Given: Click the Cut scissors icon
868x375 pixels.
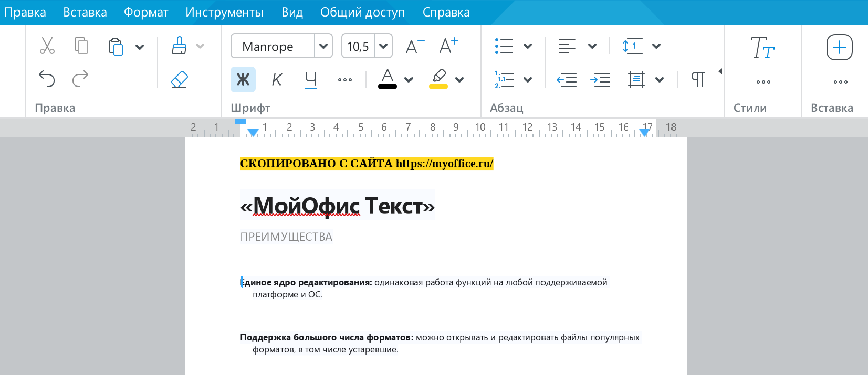Looking at the screenshot, I should [47, 46].
